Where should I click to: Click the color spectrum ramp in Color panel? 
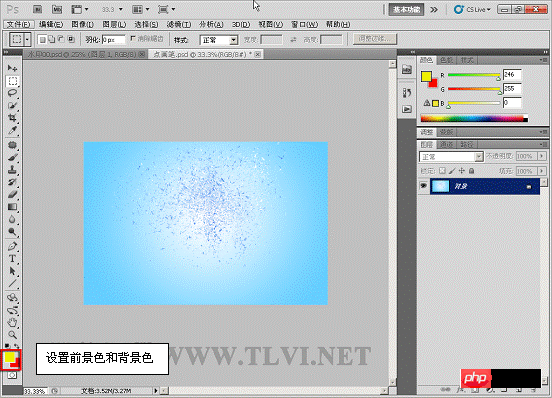coord(474,119)
